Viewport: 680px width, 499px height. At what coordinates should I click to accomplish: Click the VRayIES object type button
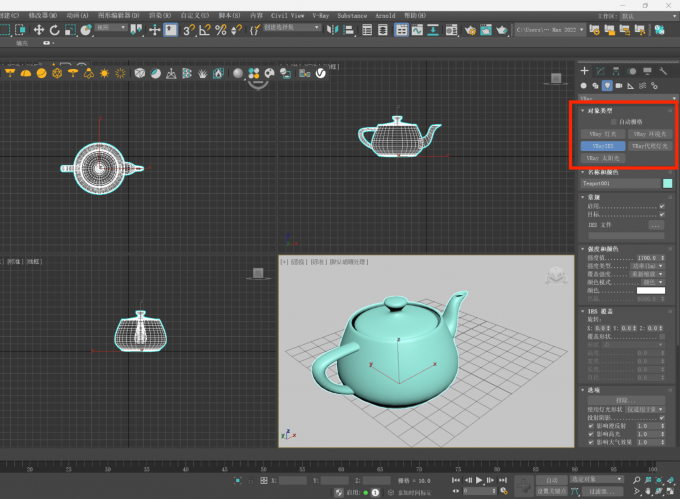[x=603, y=146]
